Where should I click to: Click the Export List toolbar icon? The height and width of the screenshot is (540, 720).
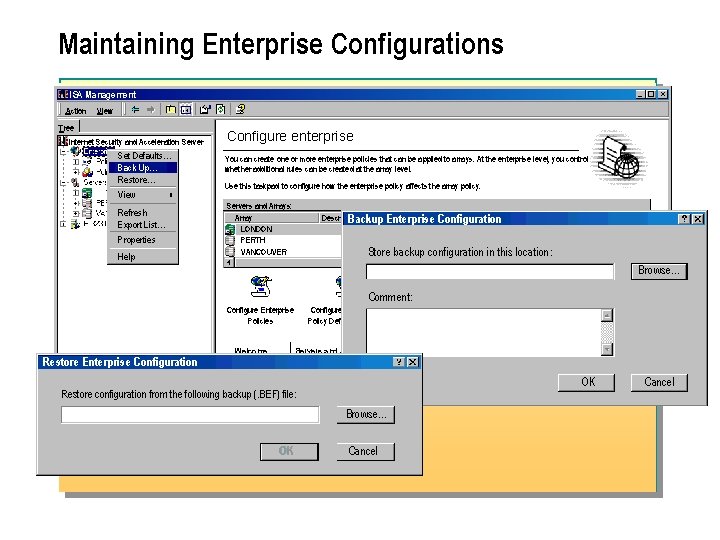(x=205, y=109)
